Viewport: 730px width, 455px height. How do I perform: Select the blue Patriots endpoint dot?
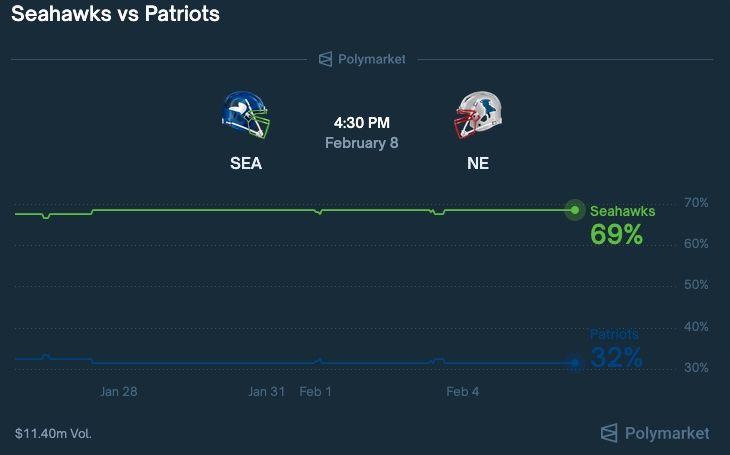574,363
